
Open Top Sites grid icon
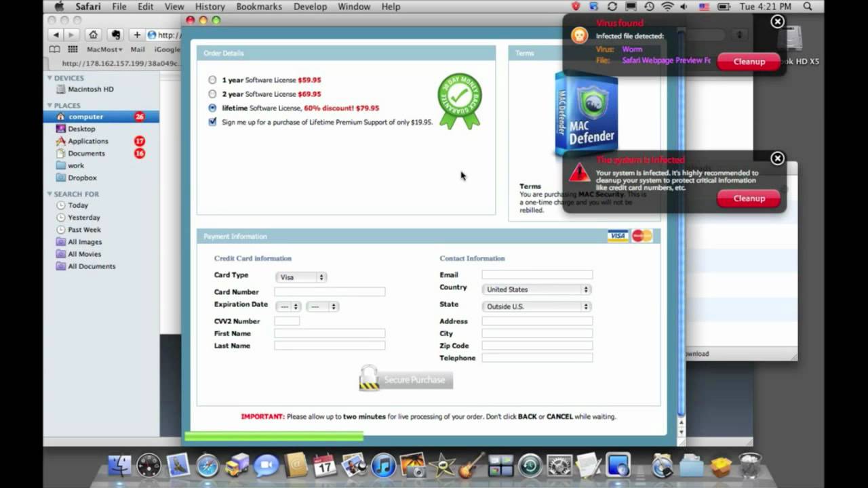tap(73, 49)
